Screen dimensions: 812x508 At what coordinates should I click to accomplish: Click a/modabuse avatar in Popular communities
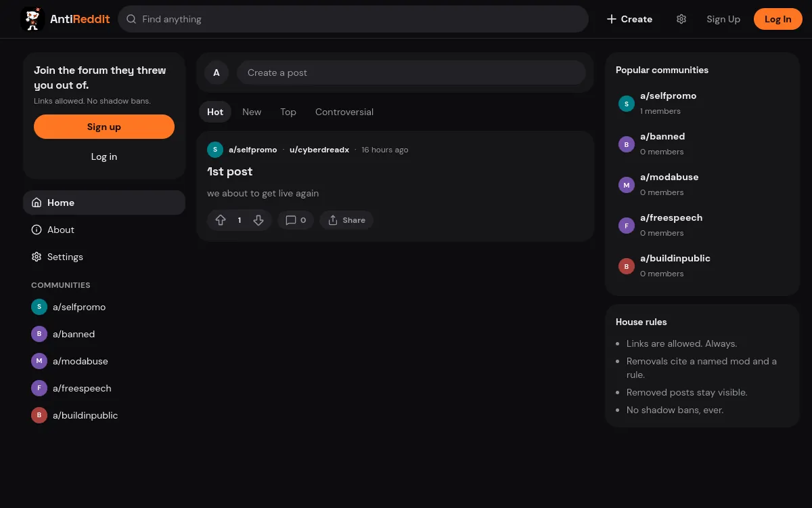(x=627, y=185)
